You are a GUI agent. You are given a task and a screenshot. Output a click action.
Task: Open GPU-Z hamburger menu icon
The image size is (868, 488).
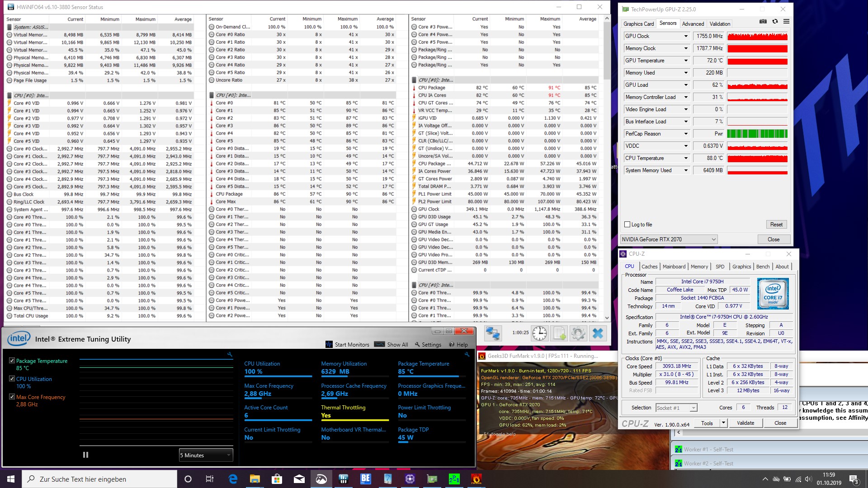click(787, 21)
